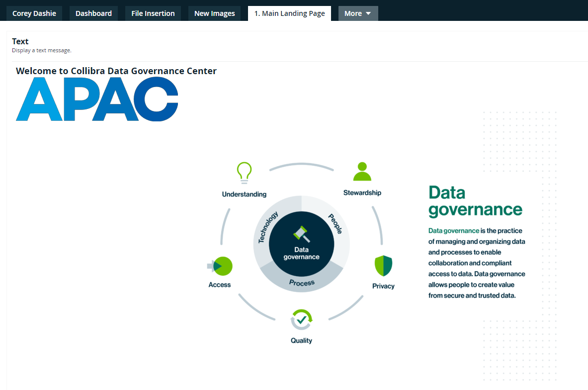Click the Access arrow circle icon
Screen dimensions: 588x390
pos(220,266)
